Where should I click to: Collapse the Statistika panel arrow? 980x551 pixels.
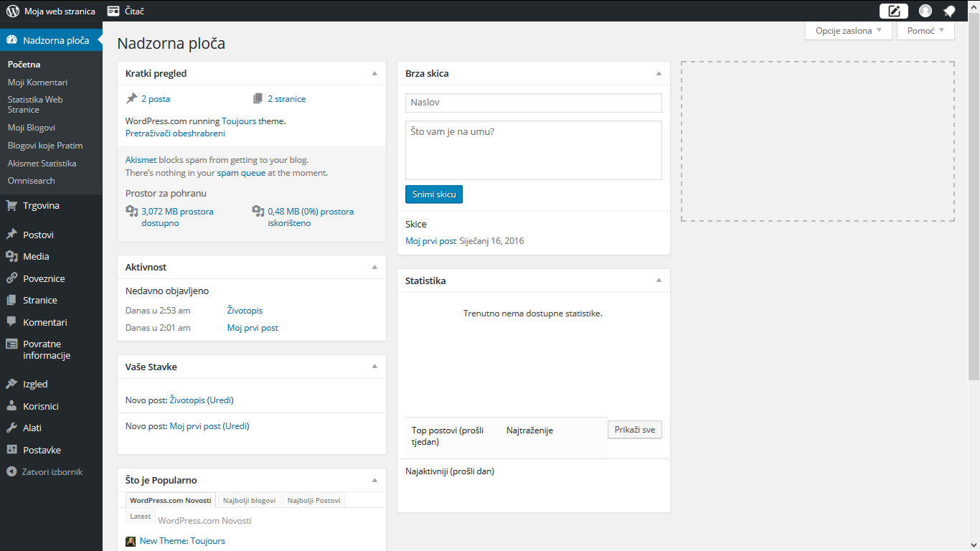659,281
